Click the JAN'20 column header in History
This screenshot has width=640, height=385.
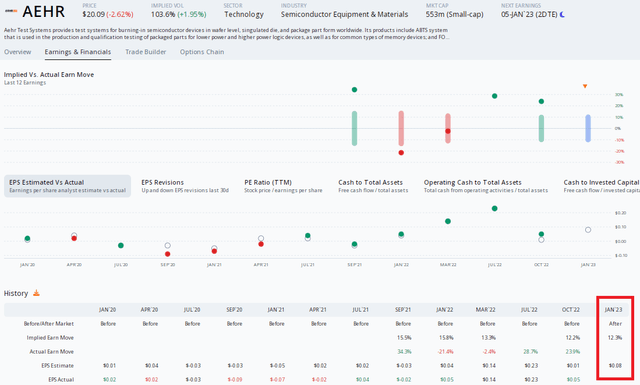pyautogui.click(x=107, y=310)
